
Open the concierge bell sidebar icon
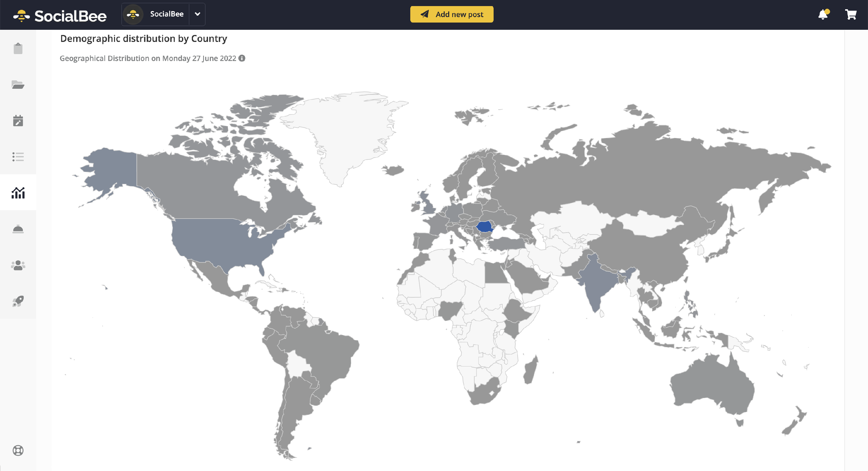point(18,229)
